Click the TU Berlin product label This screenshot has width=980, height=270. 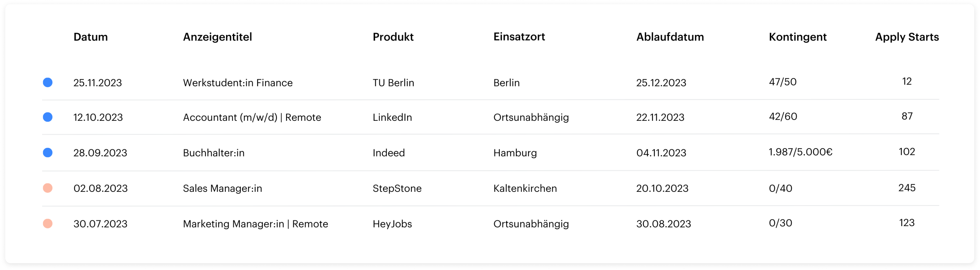pos(393,83)
